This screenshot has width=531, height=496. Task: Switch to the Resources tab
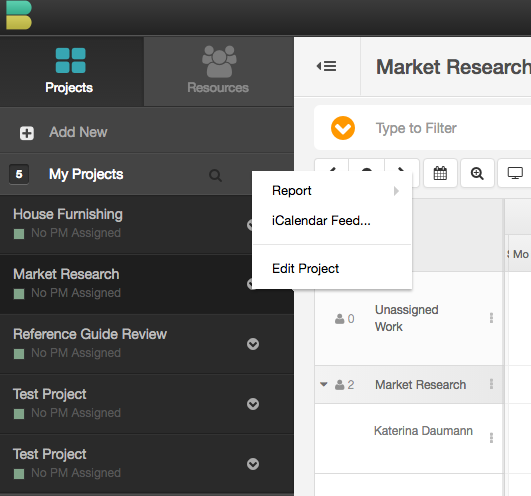pyautogui.click(x=219, y=71)
